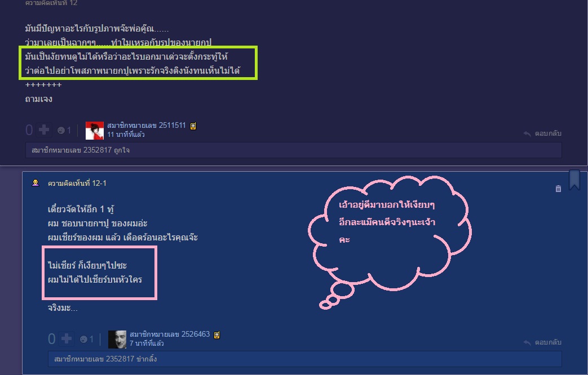Image resolution: width=588 pixels, height=375 pixels.
Task: Click the mobile badge next to member 2526463
Action: tap(216, 335)
